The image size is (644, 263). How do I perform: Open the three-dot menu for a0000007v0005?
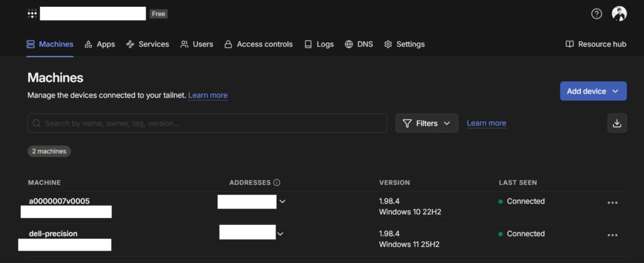pyautogui.click(x=612, y=202)
